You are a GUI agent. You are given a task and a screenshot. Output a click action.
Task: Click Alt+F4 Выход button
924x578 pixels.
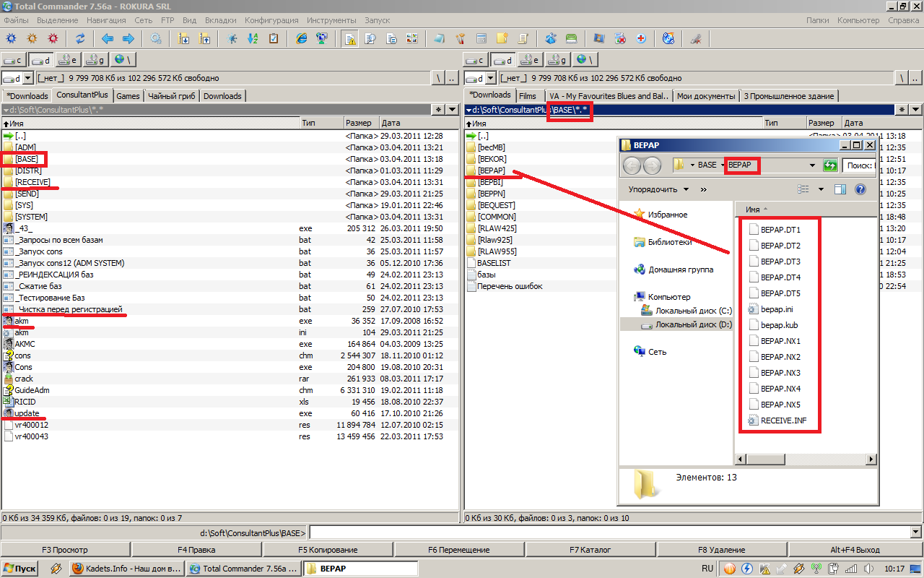pos(855,550)
